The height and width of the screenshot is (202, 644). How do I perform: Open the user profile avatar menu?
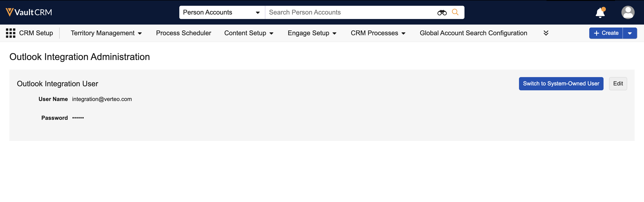[x=628, y=13]
